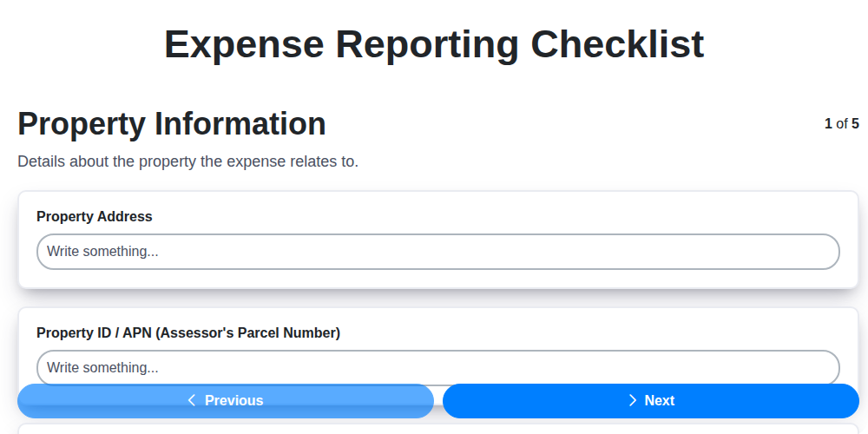Image resolution: width=868 pixels, height=434 pixels.
Task: Click the '1 of 5' page indicator
Action: (x=841, y=123)
